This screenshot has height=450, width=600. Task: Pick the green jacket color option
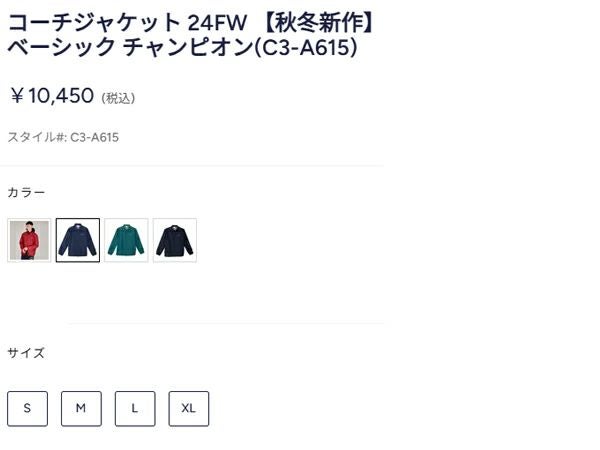coord(126,240)
